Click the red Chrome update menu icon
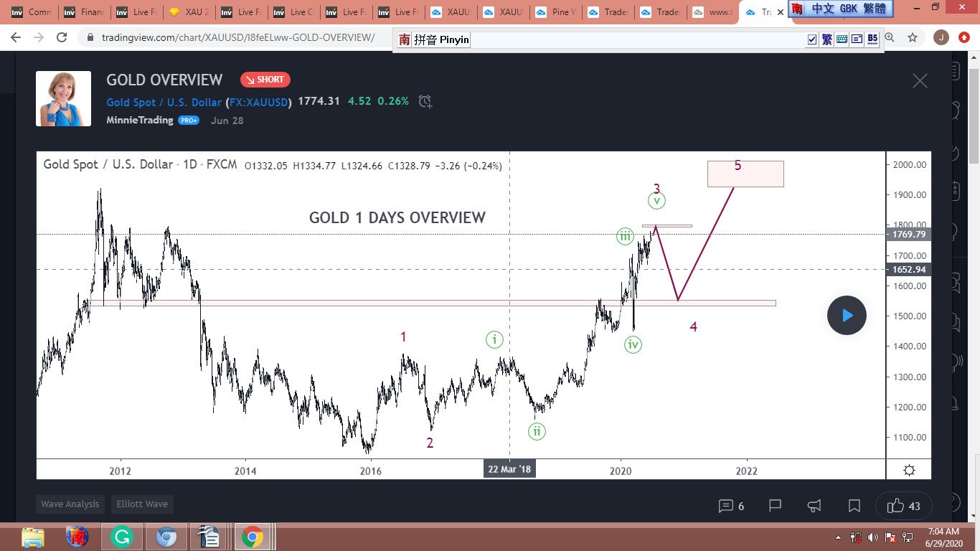The width and height of the screenshot is (980, 551). tap(964, 37)
